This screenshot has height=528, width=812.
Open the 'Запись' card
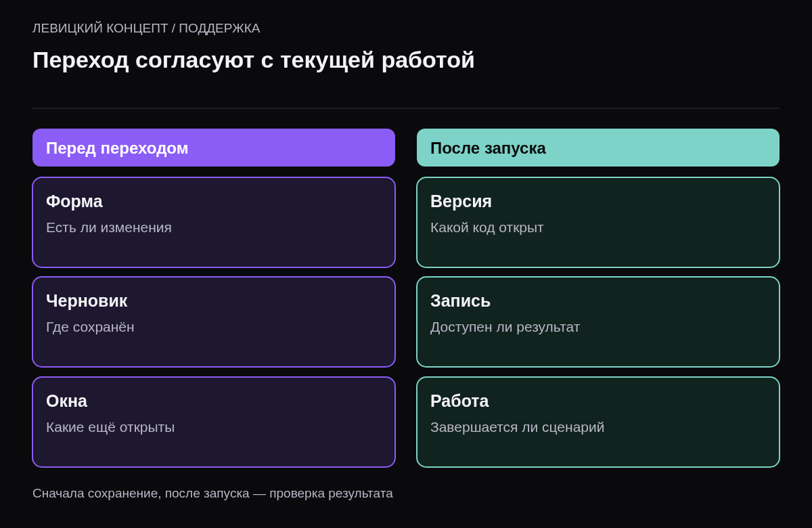[x=598, y=322]
